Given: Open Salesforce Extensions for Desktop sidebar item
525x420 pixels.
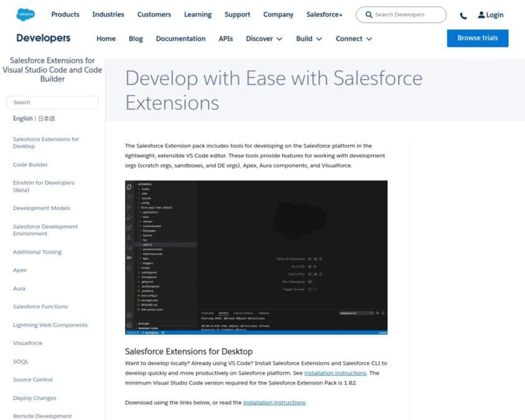Looking at the screenshot, I should tap(46, 142).
